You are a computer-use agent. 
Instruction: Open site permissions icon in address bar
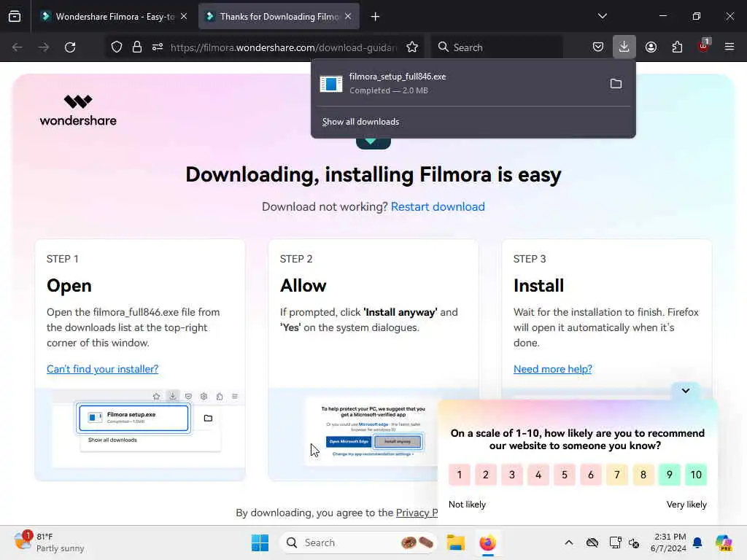click(x=158, y=47)
